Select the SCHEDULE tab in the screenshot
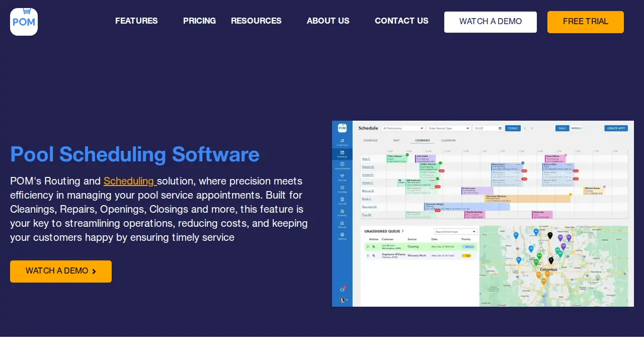 [x=370, y=140]
